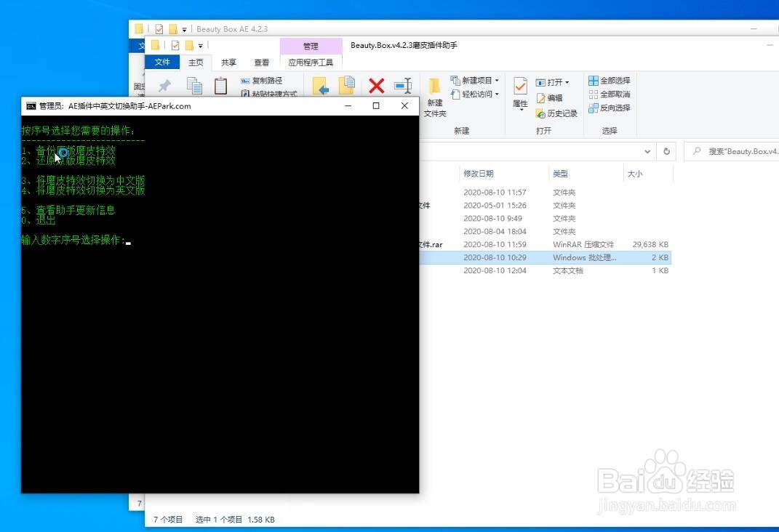This screenshot has width=779, height=532.
Task: Open the Application Tools (应用程序工具) tab
Action: pyautogui.click(x=311, y=63)
